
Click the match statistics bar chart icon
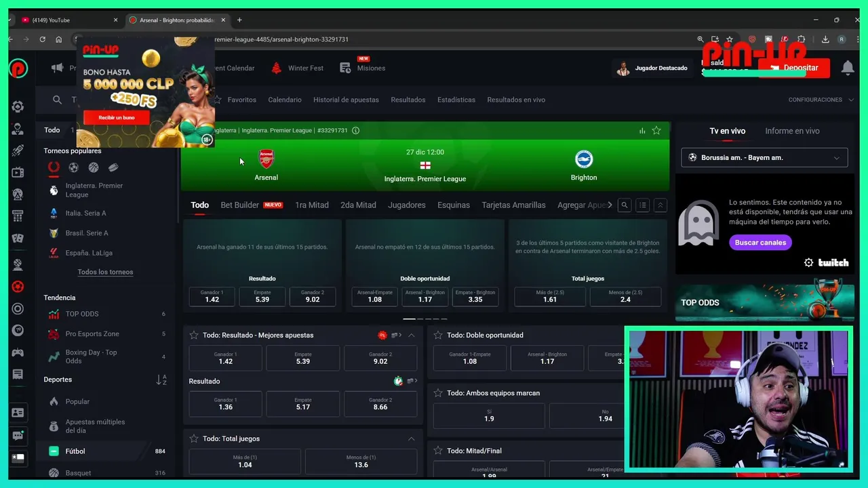(642, 131)
